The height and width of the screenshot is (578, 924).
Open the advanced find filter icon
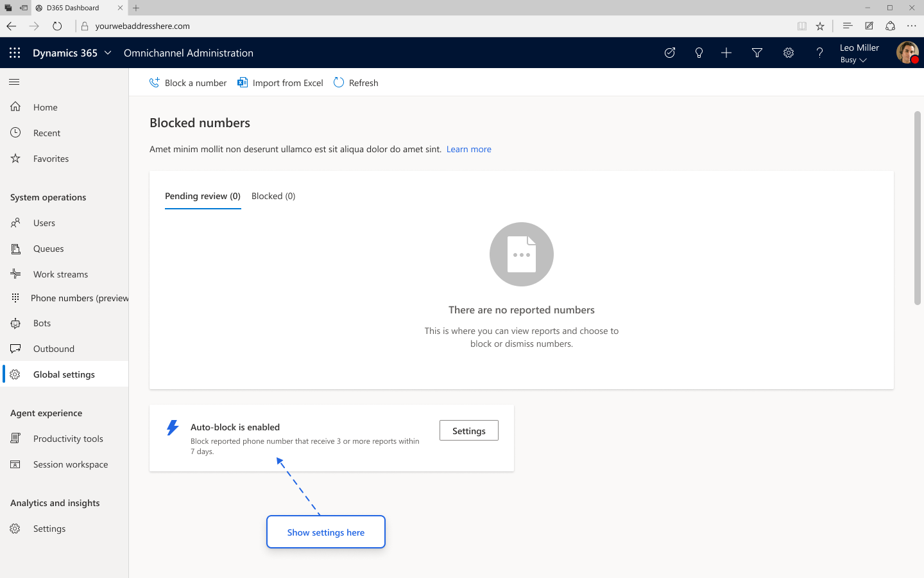point(757,53)
